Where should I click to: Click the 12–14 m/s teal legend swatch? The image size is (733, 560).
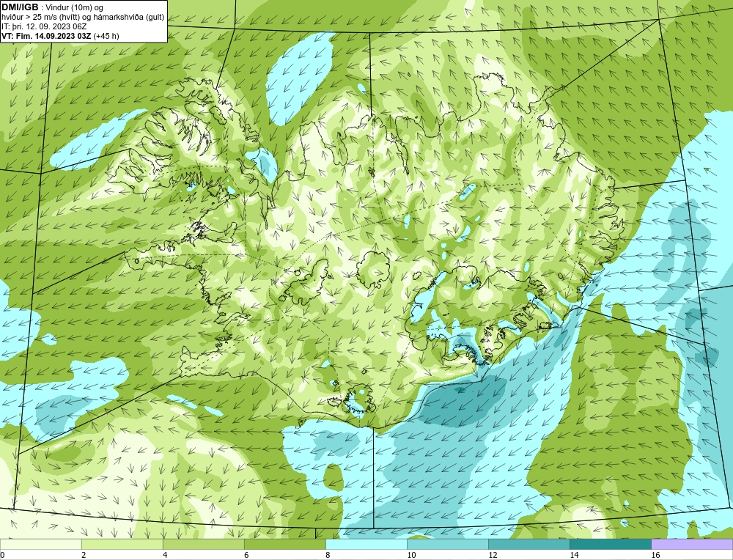click(528, 544)
